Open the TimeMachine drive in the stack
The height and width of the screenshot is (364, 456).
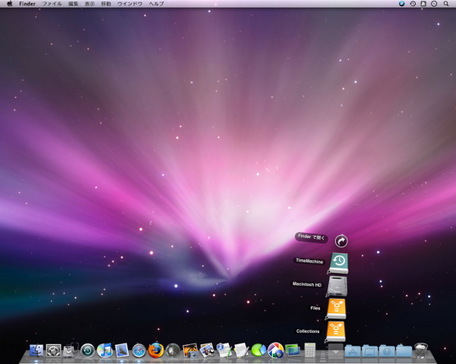click(339, 263)
